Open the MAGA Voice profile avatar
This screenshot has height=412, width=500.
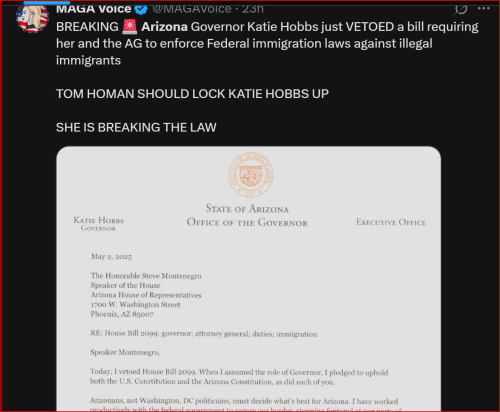pos(33,17)
